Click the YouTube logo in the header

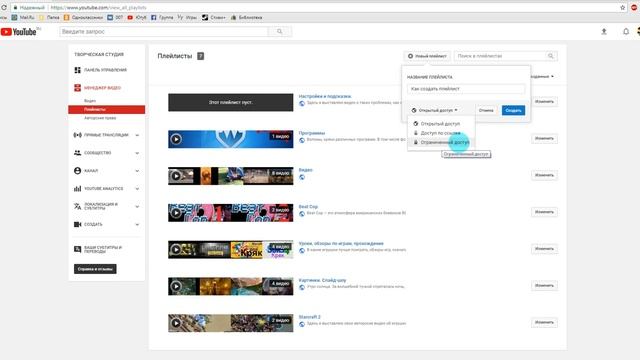(x=19, y=31)
